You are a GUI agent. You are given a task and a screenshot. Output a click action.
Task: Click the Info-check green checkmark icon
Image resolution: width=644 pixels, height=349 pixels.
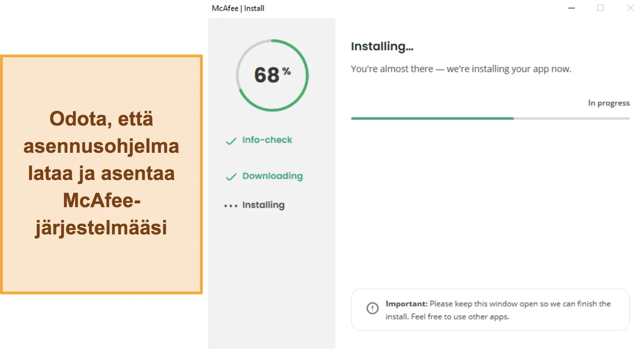[231, 141]
